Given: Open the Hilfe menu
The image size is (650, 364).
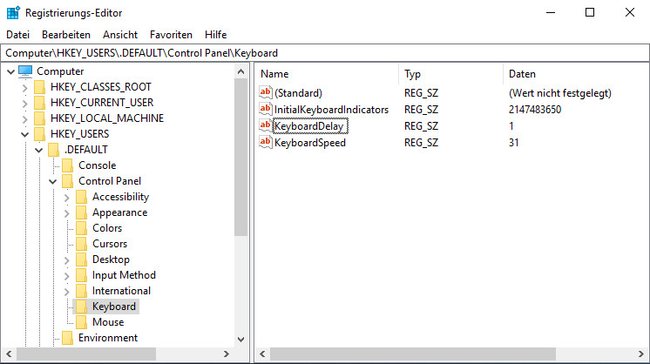Looking at the screenshot, I should [216, 34].
